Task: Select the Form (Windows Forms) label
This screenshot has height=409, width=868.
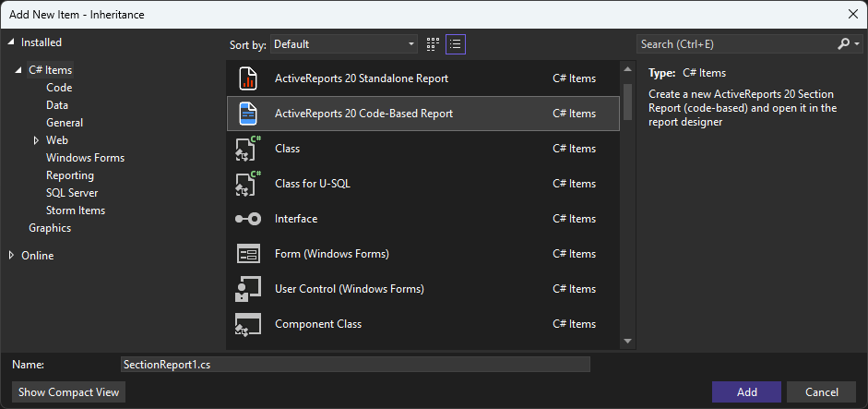Action: pyautogui.click(x=331, y=254)
